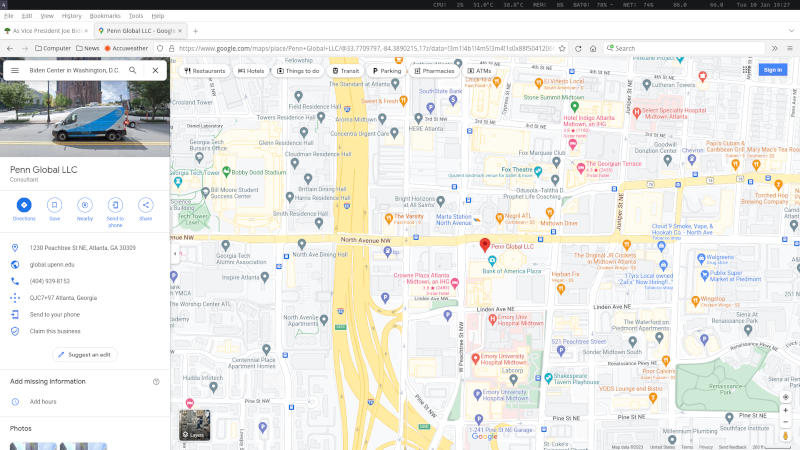
Task: Open the street view photo of Penn Global LLC
Action: 85,118
